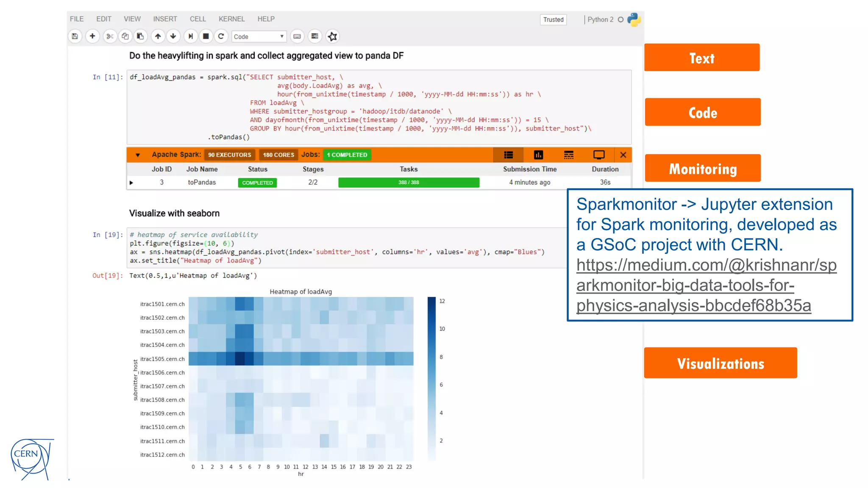This screenshot has height=488, width=868.
Task: Open the CELL menu
Action: [198, 19]
